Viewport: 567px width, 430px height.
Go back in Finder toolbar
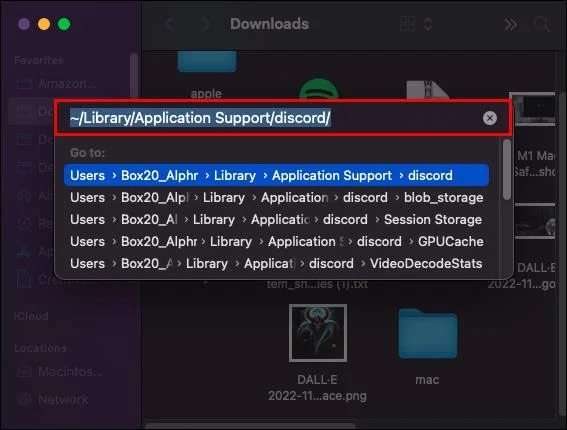[x=169, y=24]
